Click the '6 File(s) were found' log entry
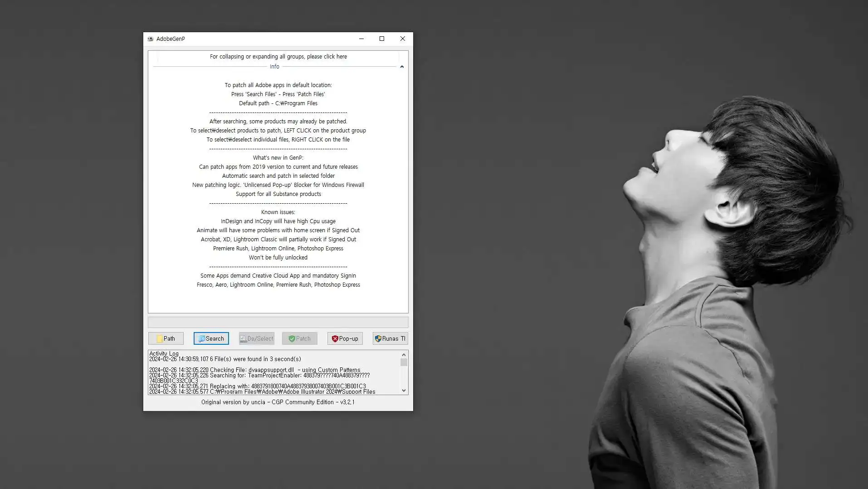The height and width of the screenshot is (489, 868). pos(225,359)
